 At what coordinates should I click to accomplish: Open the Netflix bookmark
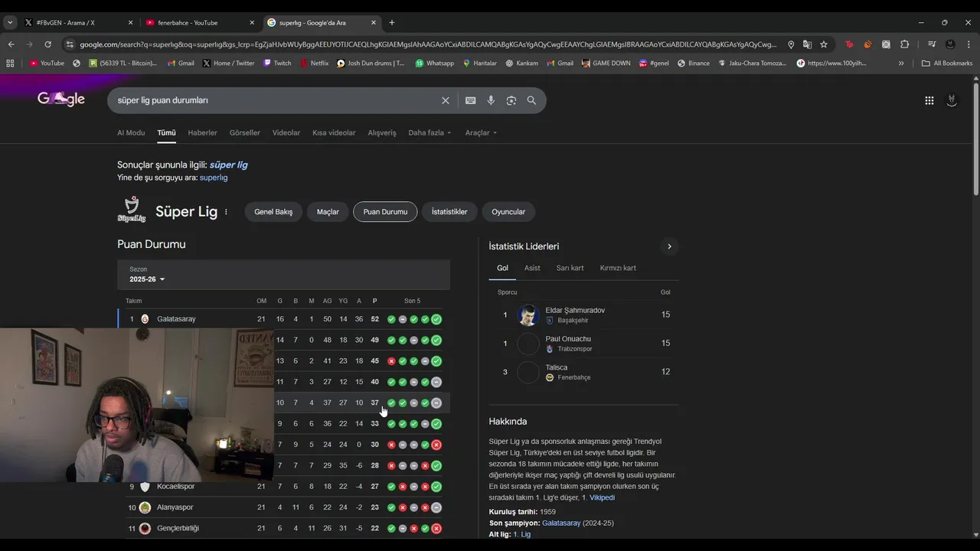pos(314,64)
